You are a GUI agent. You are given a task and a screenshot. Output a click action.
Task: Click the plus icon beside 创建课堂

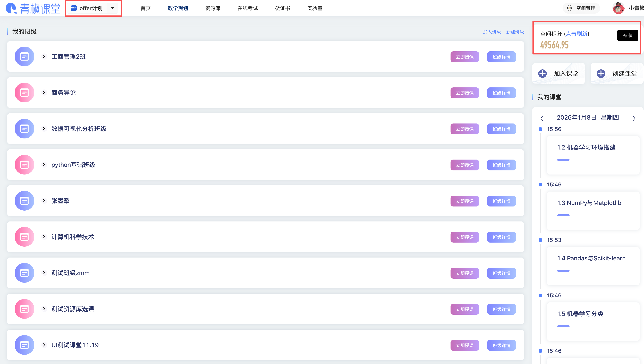601,73
